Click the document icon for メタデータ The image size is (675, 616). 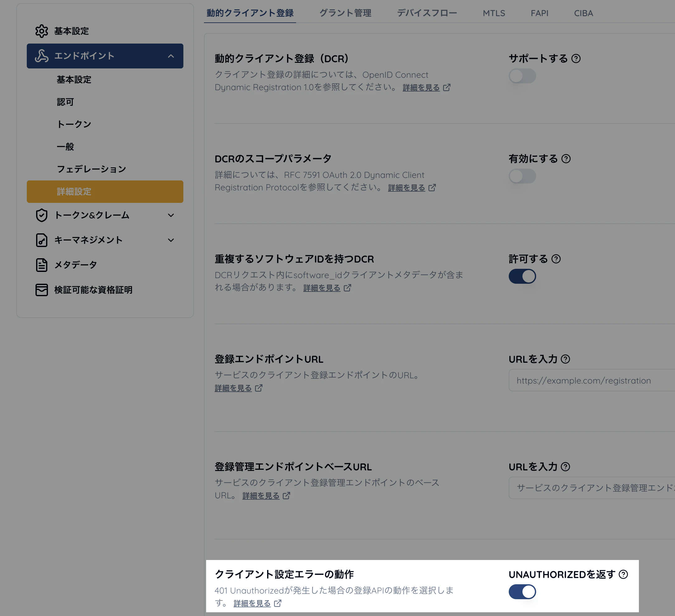(x=41, y=265)
